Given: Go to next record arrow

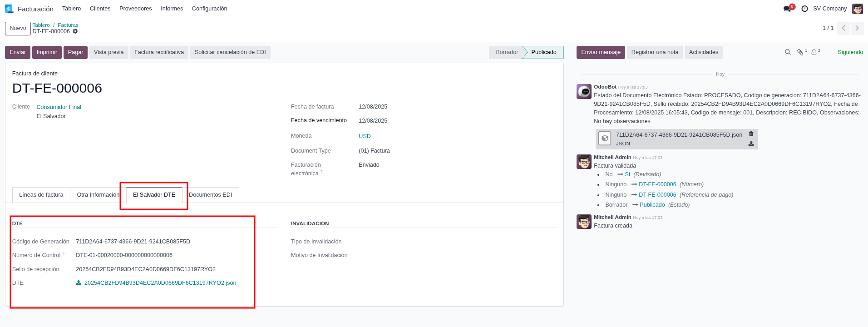Looking at the screenshot, I should click(857, 28).
